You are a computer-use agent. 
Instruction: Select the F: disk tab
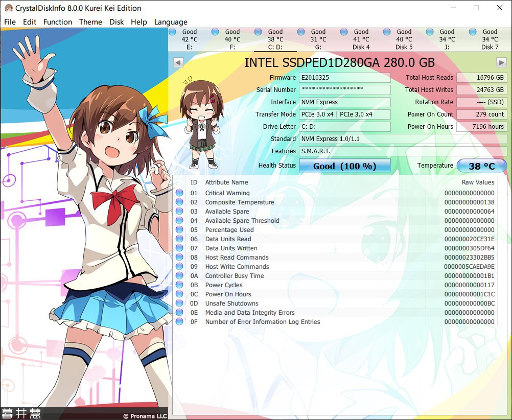coord(232,39)
